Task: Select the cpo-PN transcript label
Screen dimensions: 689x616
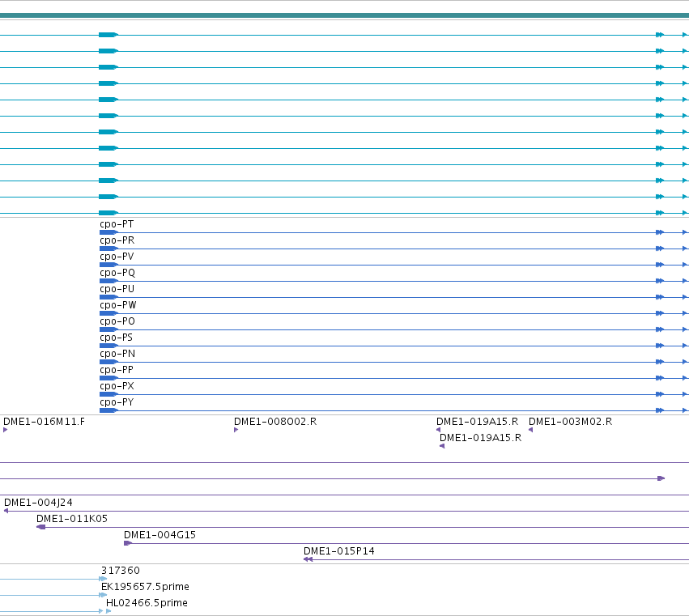Action: (x=117, y=354)
